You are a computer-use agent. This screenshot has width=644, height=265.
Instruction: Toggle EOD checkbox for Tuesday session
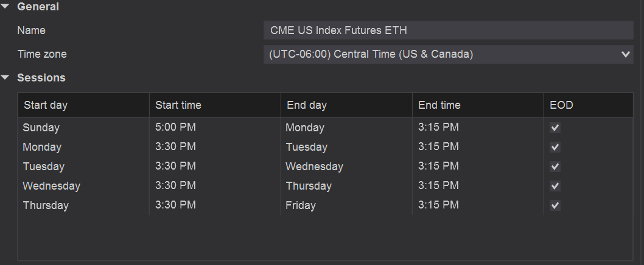[555, 167]
